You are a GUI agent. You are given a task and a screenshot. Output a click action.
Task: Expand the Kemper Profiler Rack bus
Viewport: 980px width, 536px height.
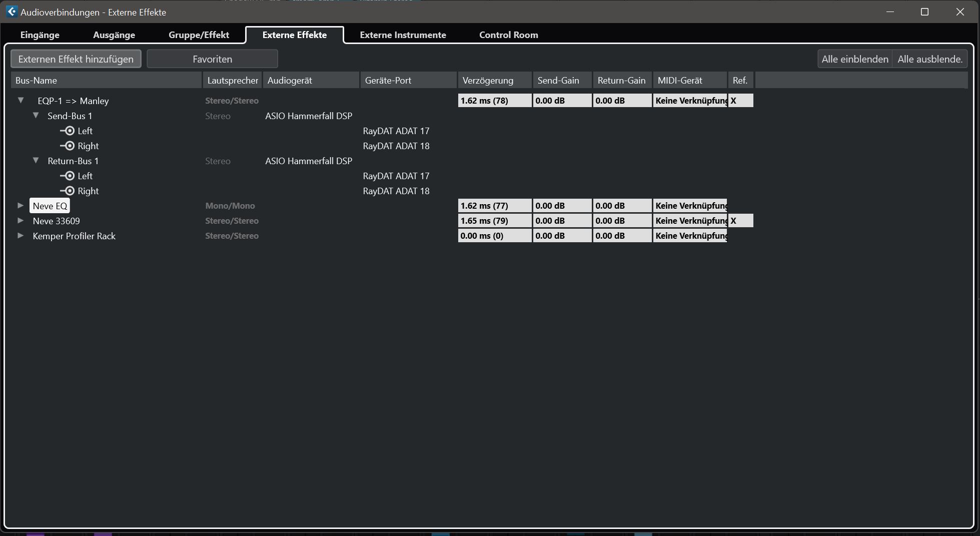tap(21, 235)
